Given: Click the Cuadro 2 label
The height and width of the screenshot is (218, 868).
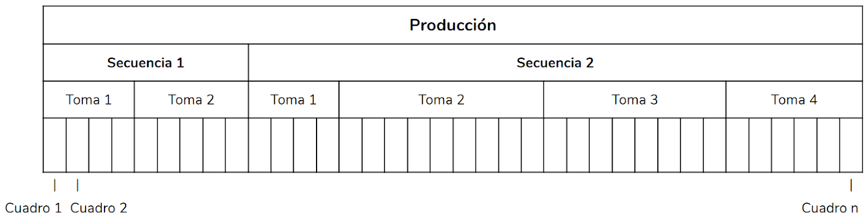Looking at the screenshot, I should pos(99,208).
